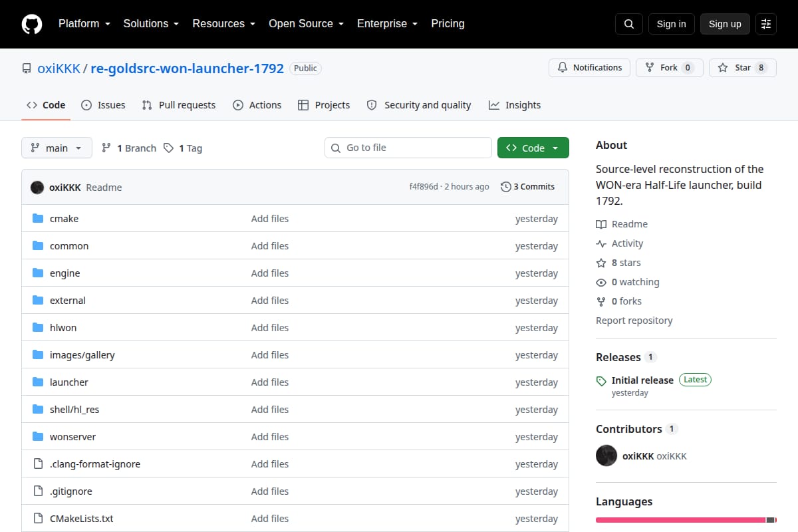Screen dimensions: 798x532
Task: Open the appearance settings icon next to Sign up
Action: [x=766, y=24]
